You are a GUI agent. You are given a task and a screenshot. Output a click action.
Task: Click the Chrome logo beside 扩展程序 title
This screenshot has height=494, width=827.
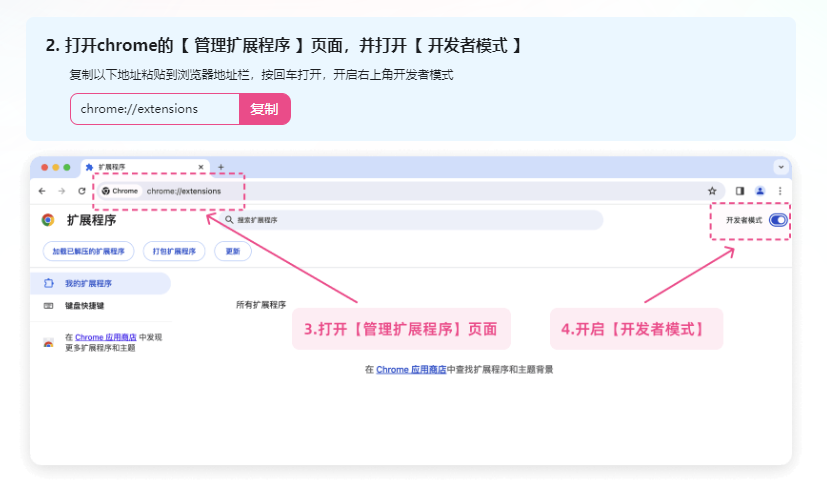tap(48, 220)
